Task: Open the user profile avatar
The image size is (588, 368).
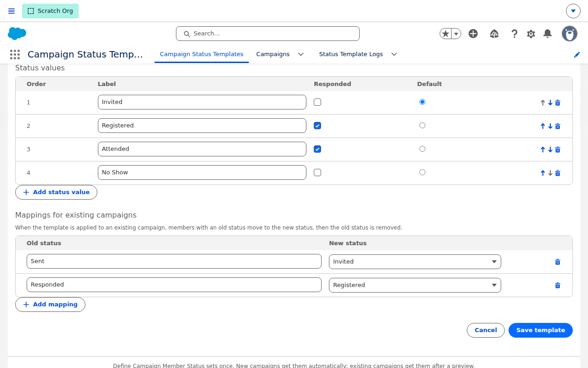Action: (x=570, y=34)
